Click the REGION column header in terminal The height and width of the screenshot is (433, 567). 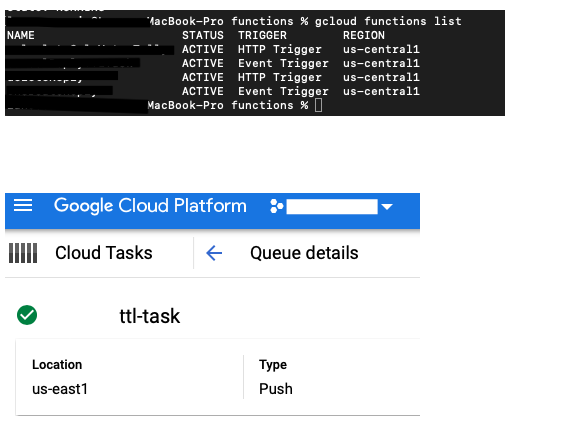pos(364,35)
